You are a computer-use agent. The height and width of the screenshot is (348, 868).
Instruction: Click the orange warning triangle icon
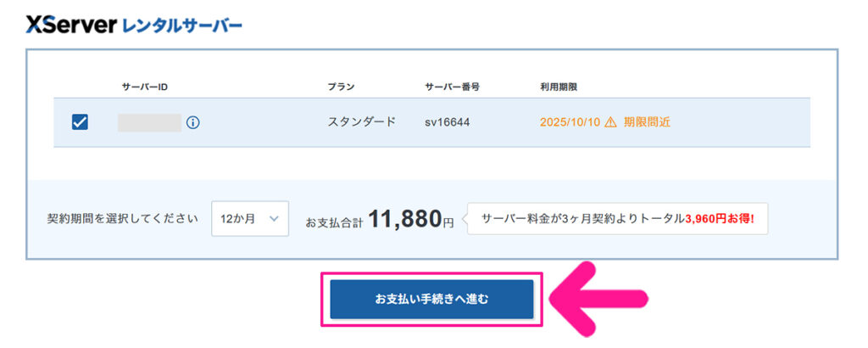tap(611, 122)
